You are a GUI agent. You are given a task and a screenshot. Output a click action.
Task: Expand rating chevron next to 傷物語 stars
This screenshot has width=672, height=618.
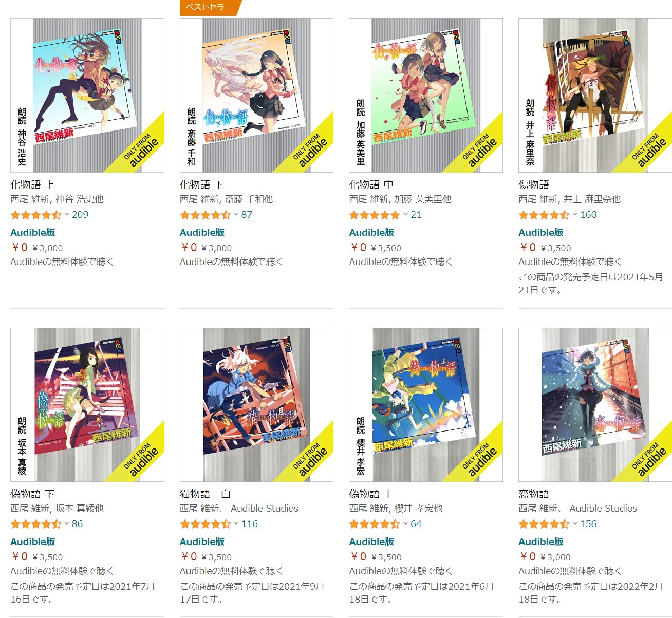[575, 214]
